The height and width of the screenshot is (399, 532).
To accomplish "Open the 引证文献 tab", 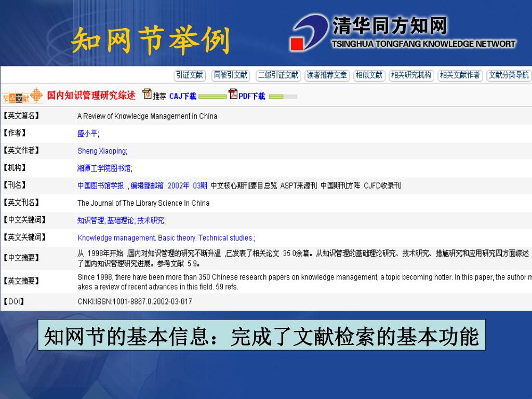I will [190, 75].
